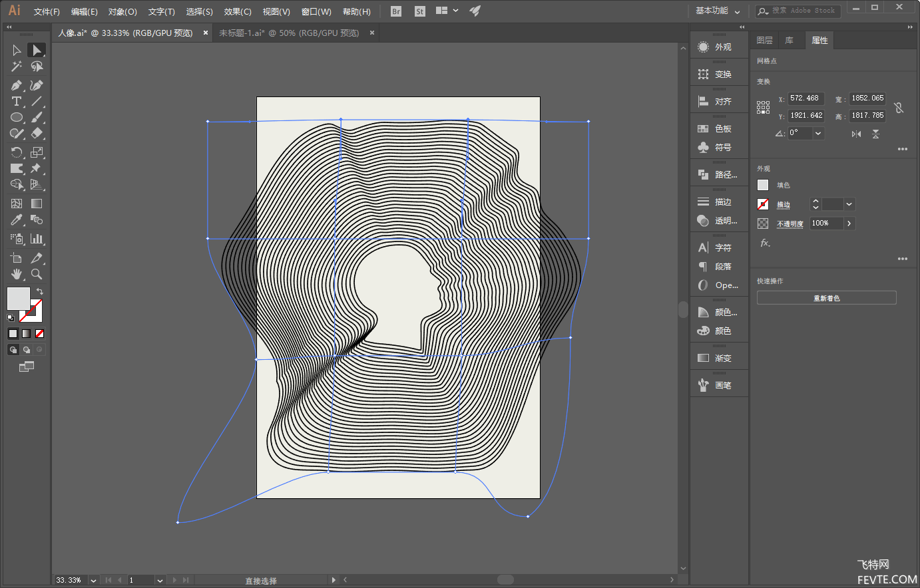Click the flip horizontal icon in 变换
Screen dimensions: 920x588
(x=856, y=134)
